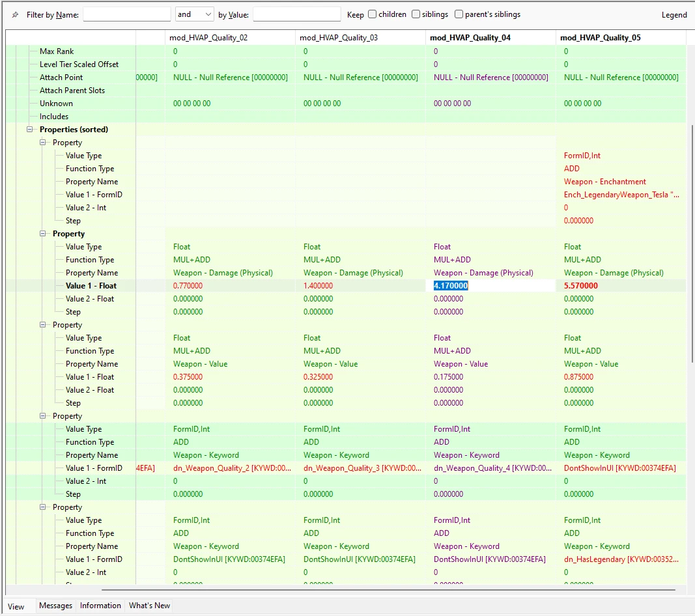This screenshot has height=616, width=695.
Task: Collapse the last Property node with DontShowInUI
Action: 42,507
